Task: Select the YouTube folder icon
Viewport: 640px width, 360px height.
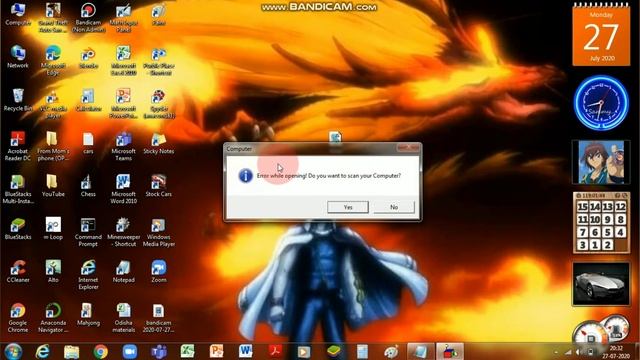Action: click(x=53, y=185)
